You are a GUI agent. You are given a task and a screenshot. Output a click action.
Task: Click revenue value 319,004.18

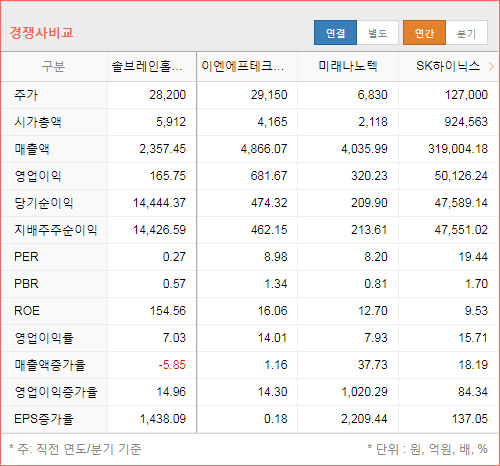click(x=458, y=149)
